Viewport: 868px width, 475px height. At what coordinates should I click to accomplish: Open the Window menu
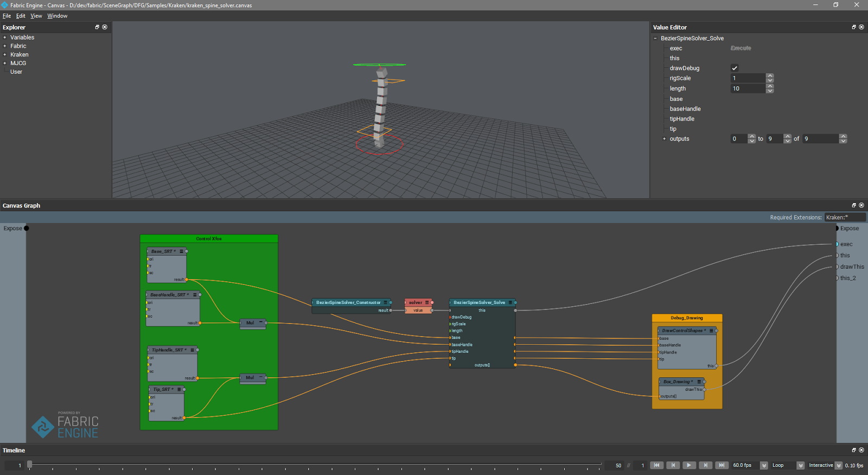pos(57,16)
